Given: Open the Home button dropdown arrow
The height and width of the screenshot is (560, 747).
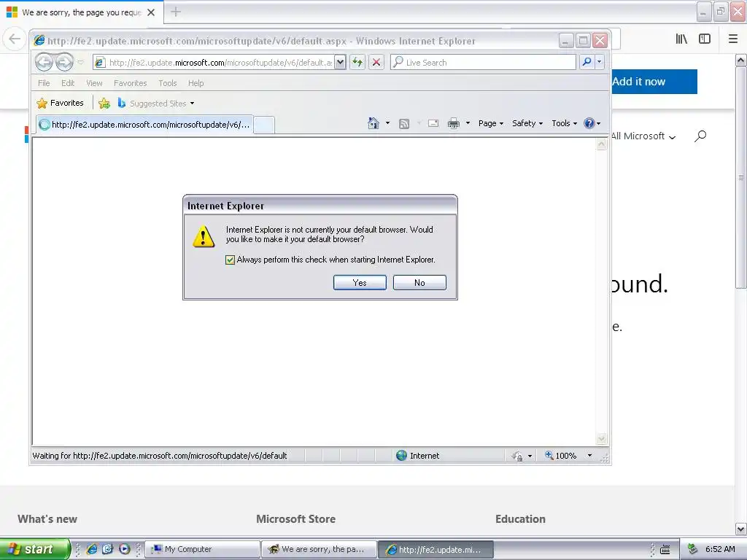Looking at the screenshot, I should tap(387, 123).
